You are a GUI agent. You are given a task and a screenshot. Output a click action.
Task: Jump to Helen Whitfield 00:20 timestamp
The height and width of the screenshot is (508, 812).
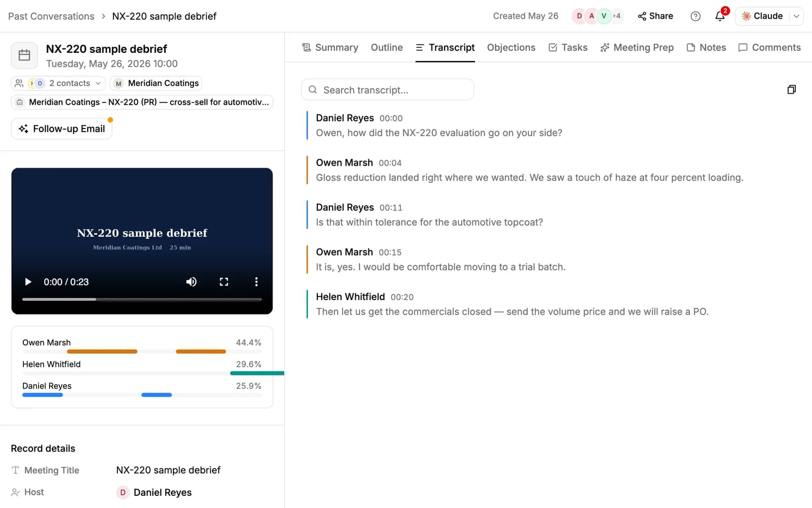(x=402, y=297)
